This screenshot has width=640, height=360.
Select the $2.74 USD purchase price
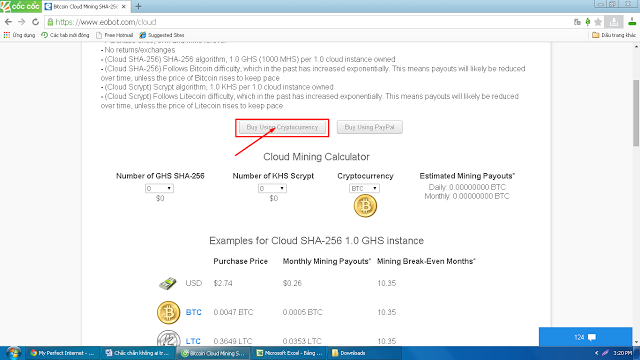[223, 283]
